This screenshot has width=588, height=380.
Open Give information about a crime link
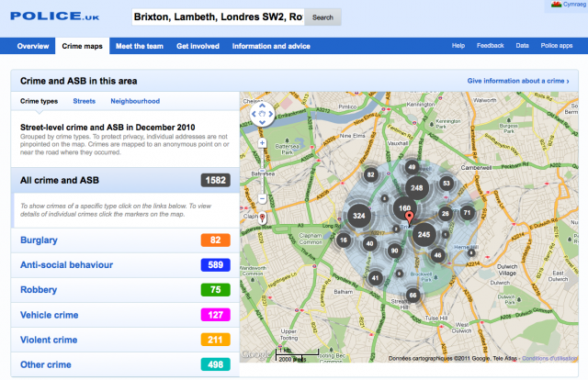517,81
